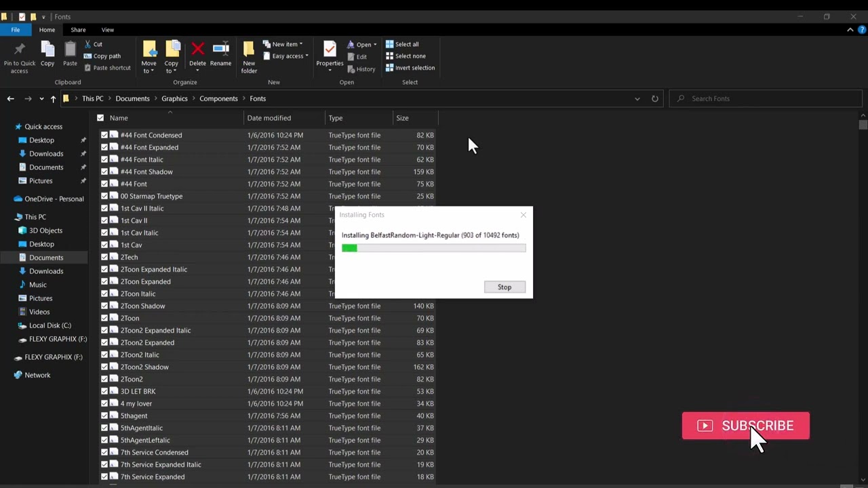This screenshot has width=868, height=488.
Task: Toggle the select-all checkbox in Name header
Action: point(100,118)
